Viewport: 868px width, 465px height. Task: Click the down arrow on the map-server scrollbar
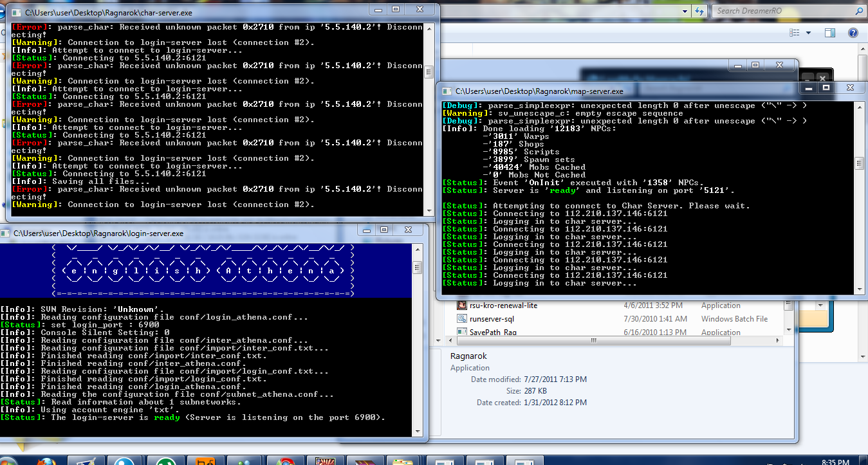[859, 290]
